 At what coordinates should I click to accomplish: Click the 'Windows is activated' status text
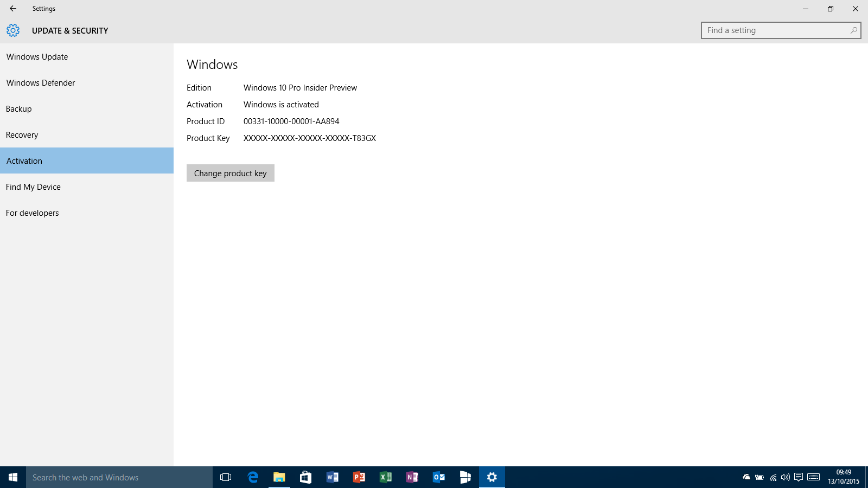(281, 105)
